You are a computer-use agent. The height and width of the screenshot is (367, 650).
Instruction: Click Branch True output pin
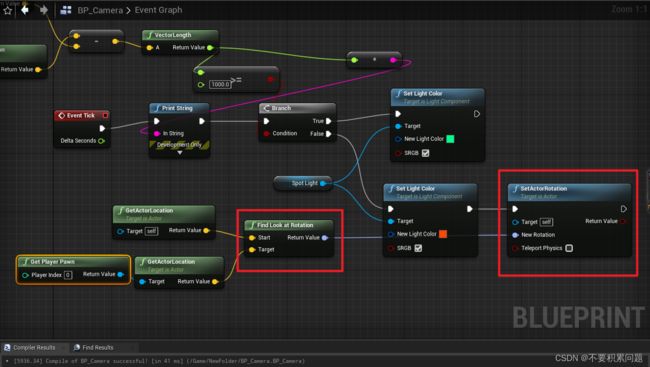[328, 121]
